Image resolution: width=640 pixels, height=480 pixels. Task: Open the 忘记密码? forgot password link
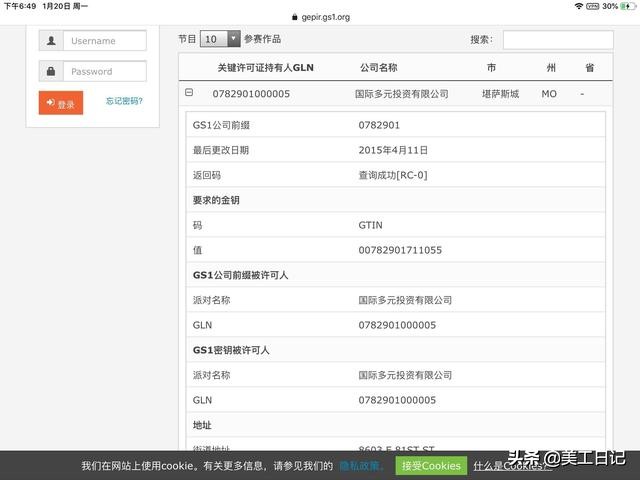(x=124, y=101)
